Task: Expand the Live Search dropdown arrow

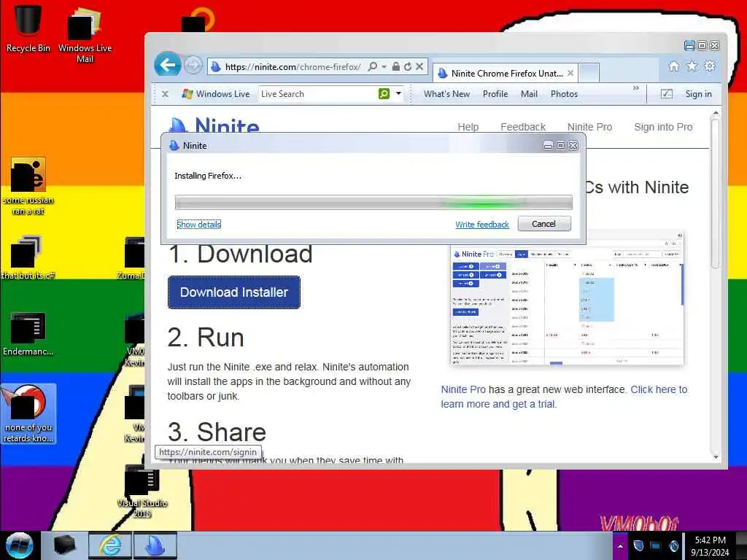Action: 398,94
